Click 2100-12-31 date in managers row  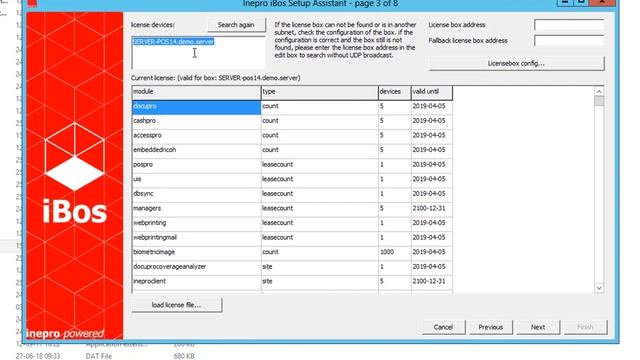tap(429, 209)
